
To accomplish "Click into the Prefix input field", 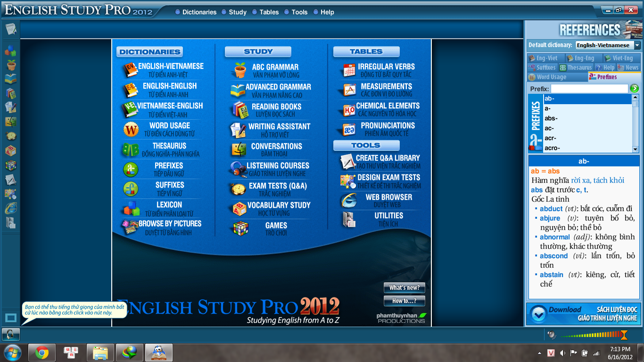I will coord(589,89).
